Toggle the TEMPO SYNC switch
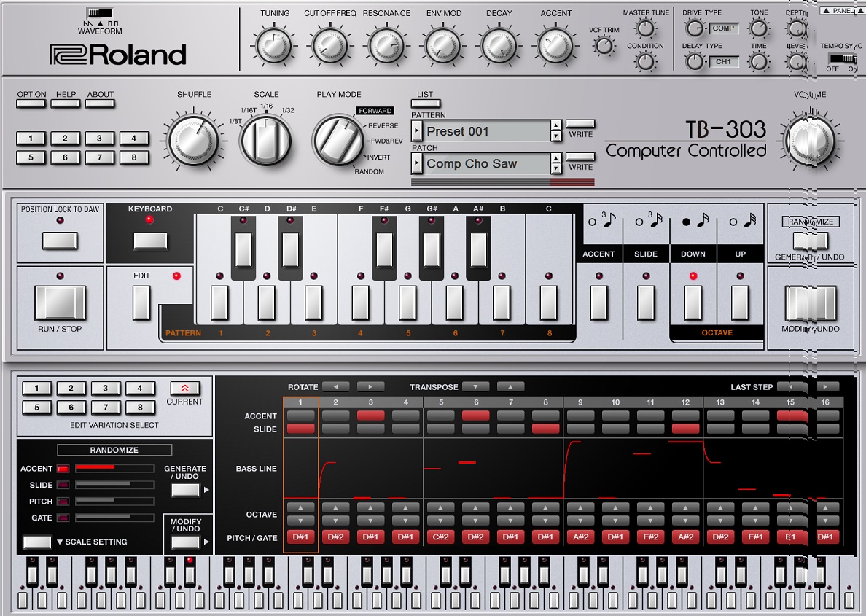Image resolution: width=866 pixels, height=616 pixels. point(842,58)
